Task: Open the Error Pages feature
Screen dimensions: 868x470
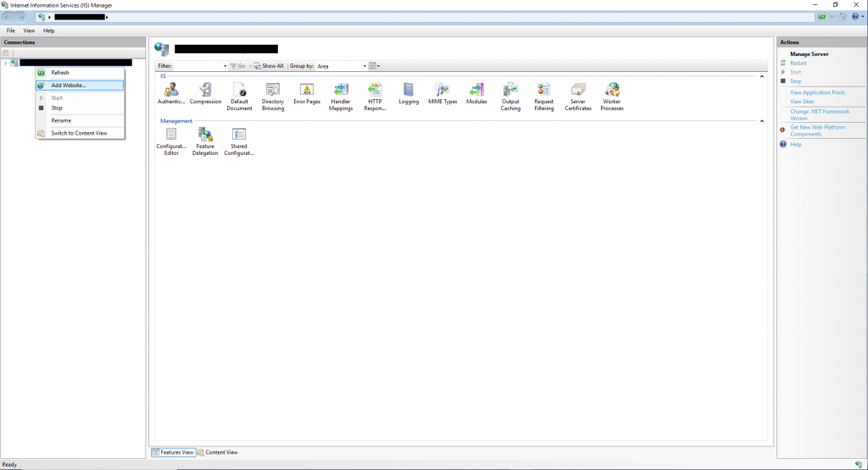Action: click(x=307, y=90)
